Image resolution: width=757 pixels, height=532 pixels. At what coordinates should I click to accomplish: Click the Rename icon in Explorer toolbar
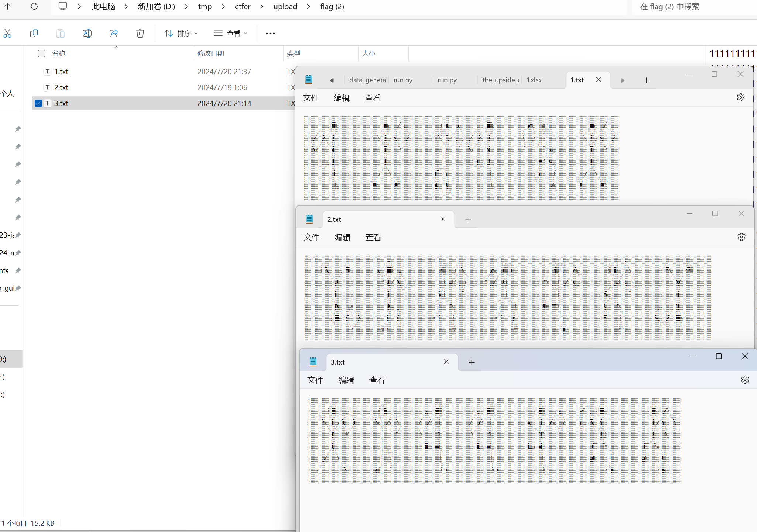[87, 33]
